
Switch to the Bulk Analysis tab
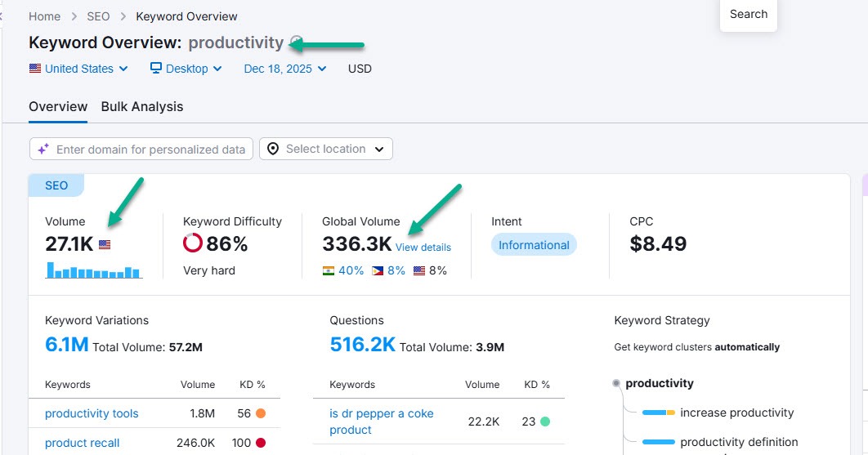pos(142,107)
